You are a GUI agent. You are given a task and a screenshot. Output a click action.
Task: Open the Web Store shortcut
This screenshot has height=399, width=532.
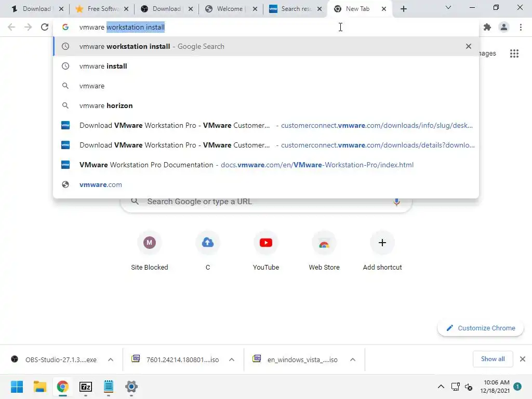click(x=324, y=250)
